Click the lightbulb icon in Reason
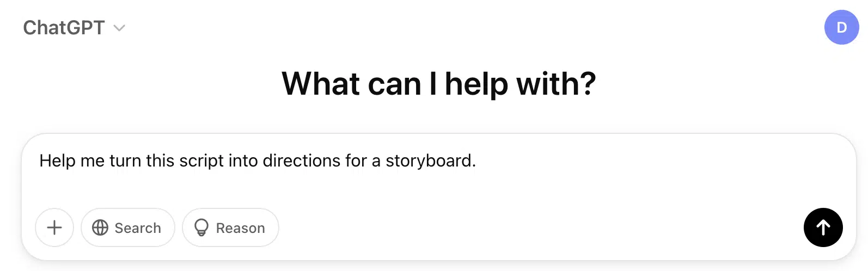Image resolution: width=868 pixels, height=271 pixels. pos(201,227)
